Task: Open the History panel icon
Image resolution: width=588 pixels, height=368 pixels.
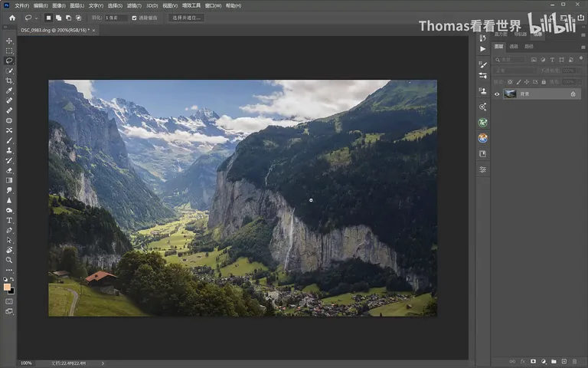Action: pyautogui.click(x=482, y=38)
